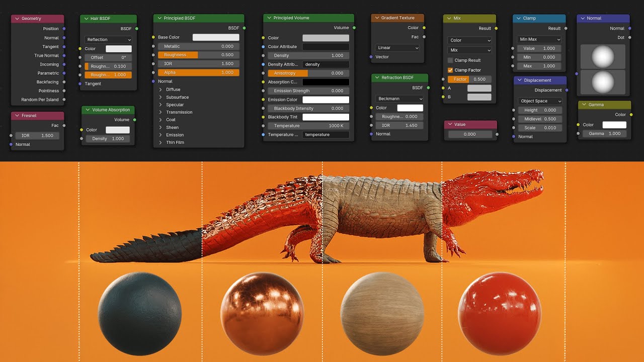Collapse the Gradient Texture node chevron
This screenshot has width=644, height=362.
coord(377,18)
